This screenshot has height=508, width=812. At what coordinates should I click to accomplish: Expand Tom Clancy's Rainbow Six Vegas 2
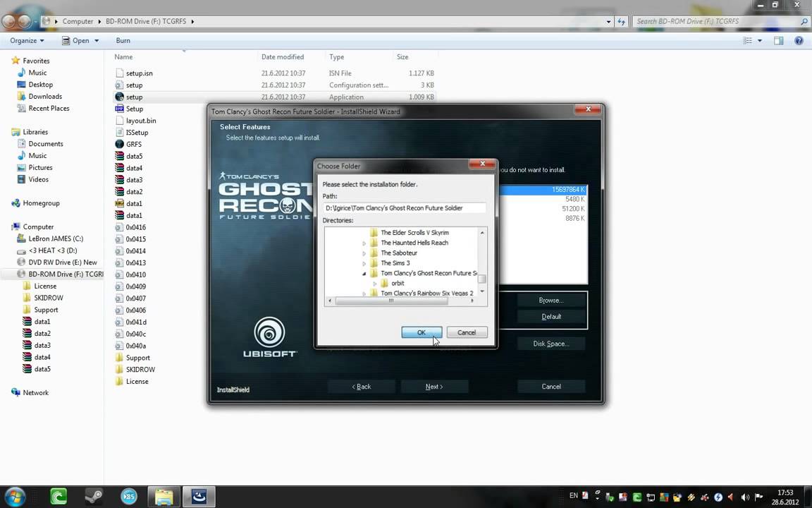pos(364,294)
